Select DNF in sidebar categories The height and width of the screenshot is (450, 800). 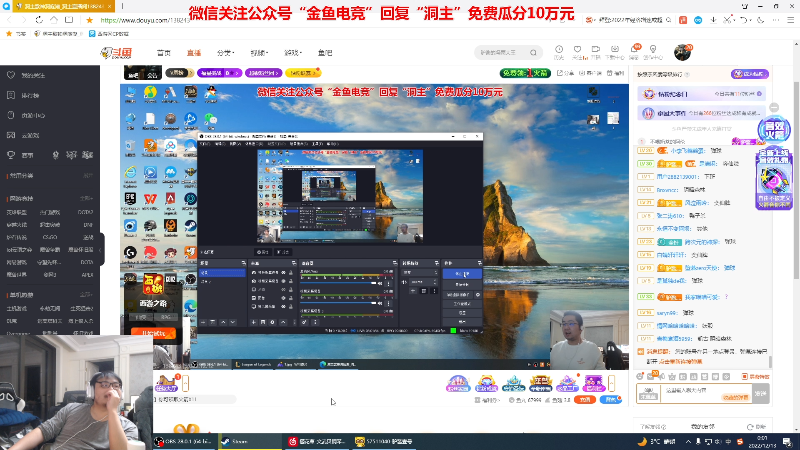click(88, 224)
